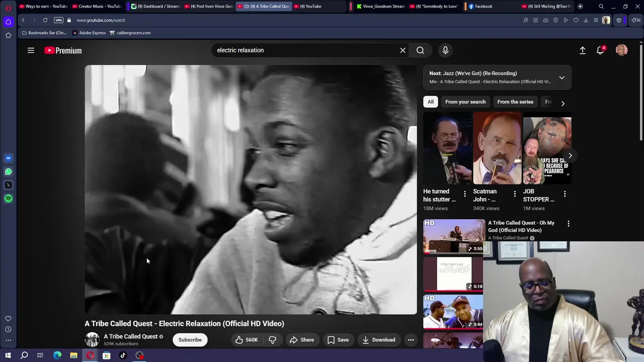644x362 pixels.
Task: Open the Love Movement 5:18 thumbnail
Action: click(x=453, y=274)
